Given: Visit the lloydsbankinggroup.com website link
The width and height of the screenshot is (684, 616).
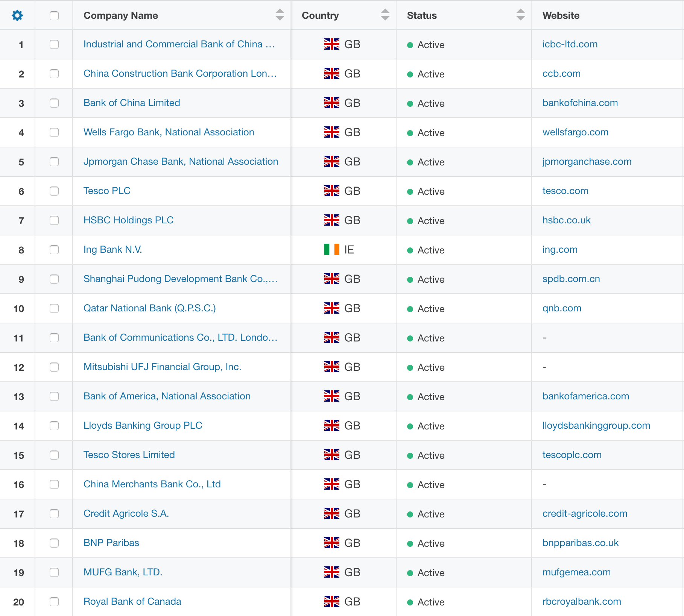Looking at the screenshot, I should [x=596, y=426].
